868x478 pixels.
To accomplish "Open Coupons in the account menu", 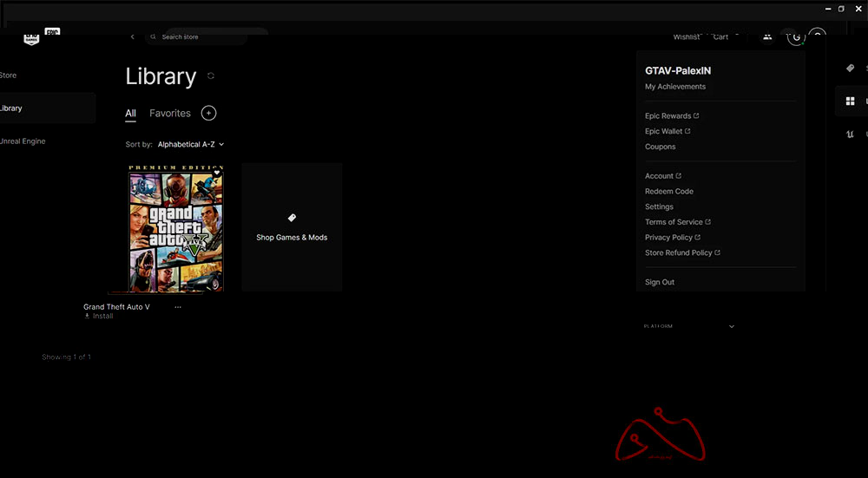I will tap(661, 147).
